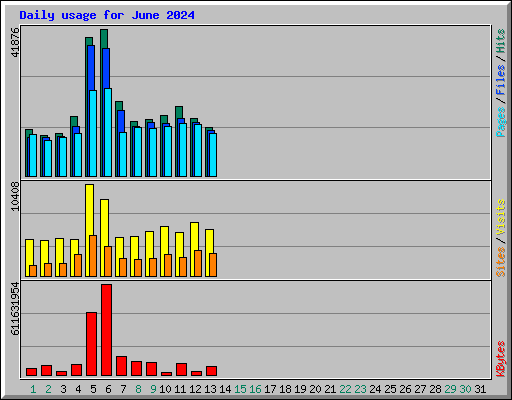The width and height of the screenshot is (512, 400).
Task: Click the cyan pages bar for day 5
Action: pos(93,133)
